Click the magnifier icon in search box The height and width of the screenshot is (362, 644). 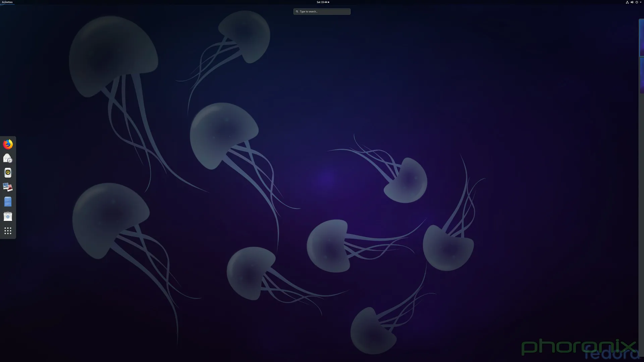point(297,11)
